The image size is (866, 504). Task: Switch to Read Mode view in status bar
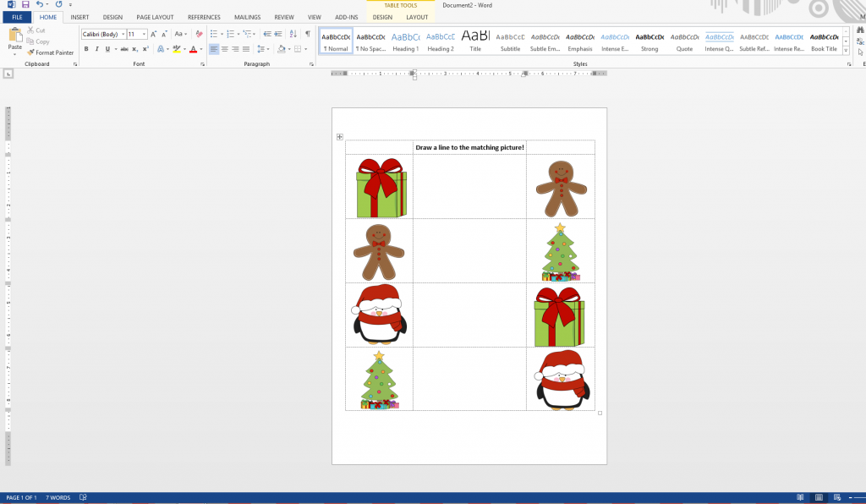800,497
